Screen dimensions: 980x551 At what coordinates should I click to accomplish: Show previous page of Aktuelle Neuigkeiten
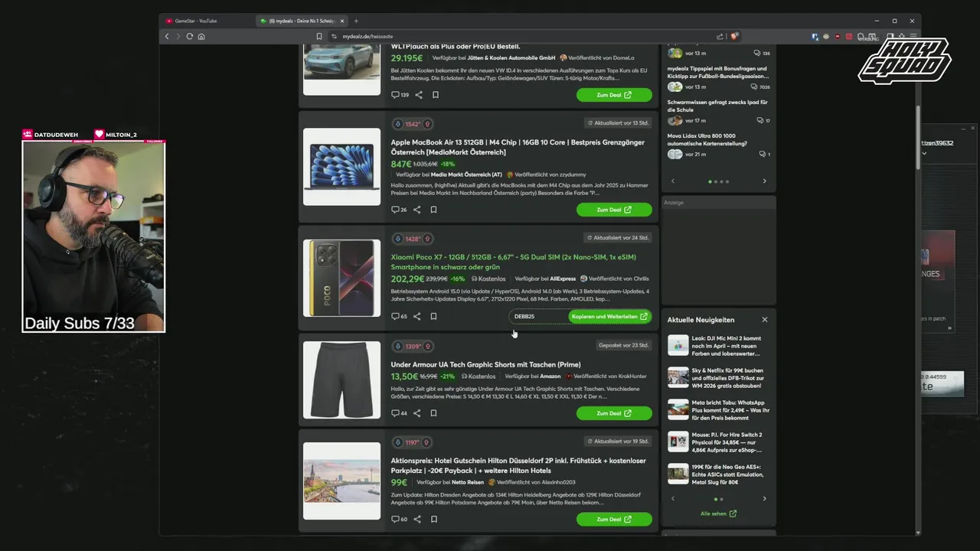tap(673, 499)
